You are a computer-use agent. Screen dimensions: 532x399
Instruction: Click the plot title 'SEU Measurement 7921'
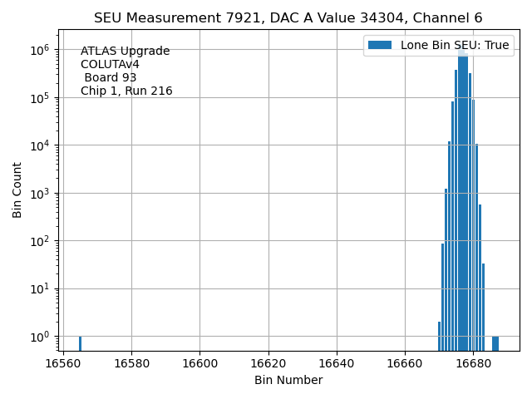(x=288, y=18)
